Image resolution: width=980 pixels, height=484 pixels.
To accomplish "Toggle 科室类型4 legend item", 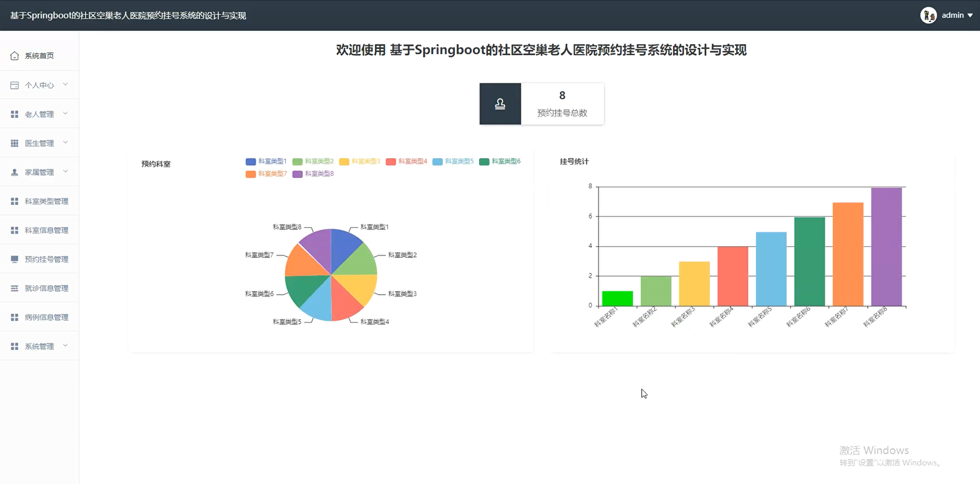I will click(406, 161).
